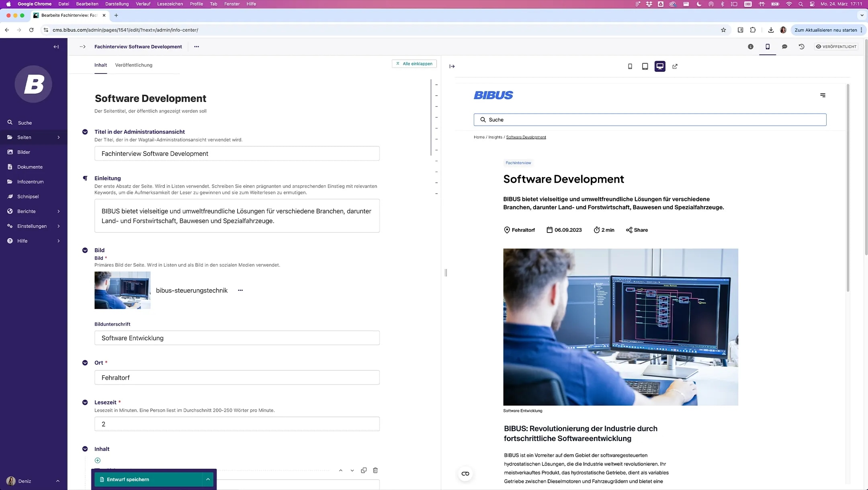This screenshot has width=868, height=490.
Task: Collapse the Ort section
Action: pos(85,363)
